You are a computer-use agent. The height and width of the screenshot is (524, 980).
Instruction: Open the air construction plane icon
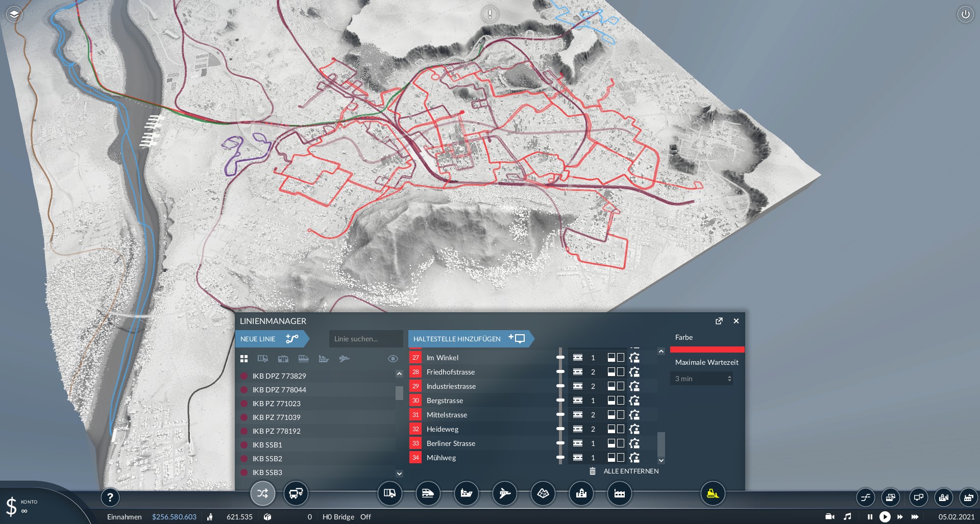pos(505,493)
